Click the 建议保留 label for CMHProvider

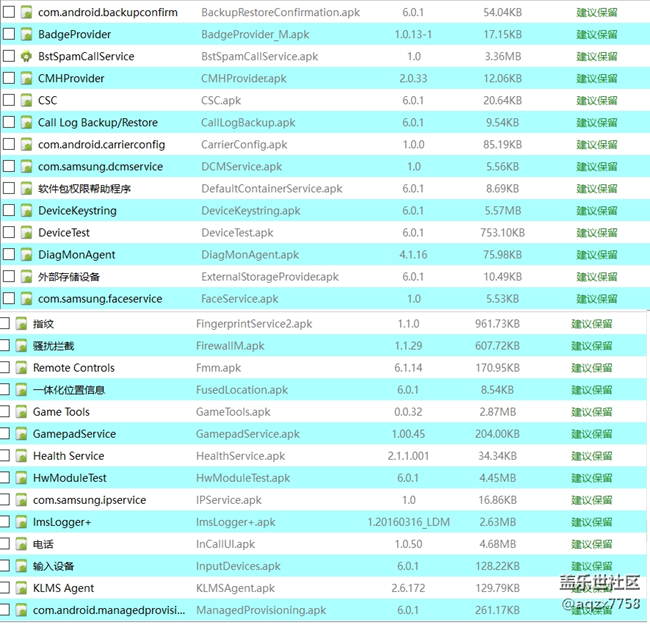coord(596,78)
